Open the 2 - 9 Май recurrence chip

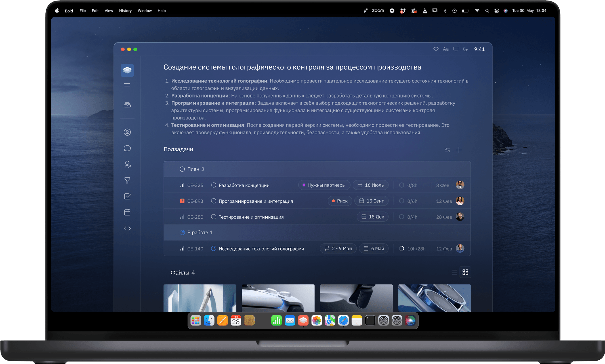pos(338,249)
